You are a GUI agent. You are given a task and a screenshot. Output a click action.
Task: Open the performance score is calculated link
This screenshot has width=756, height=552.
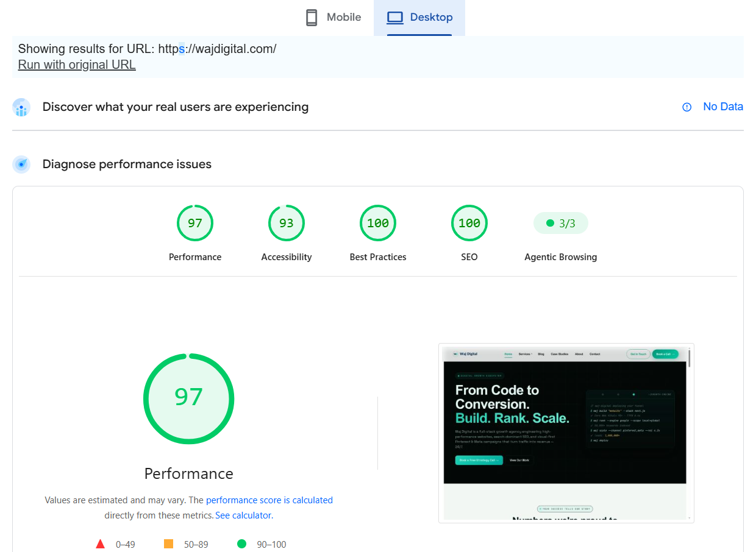269,500
